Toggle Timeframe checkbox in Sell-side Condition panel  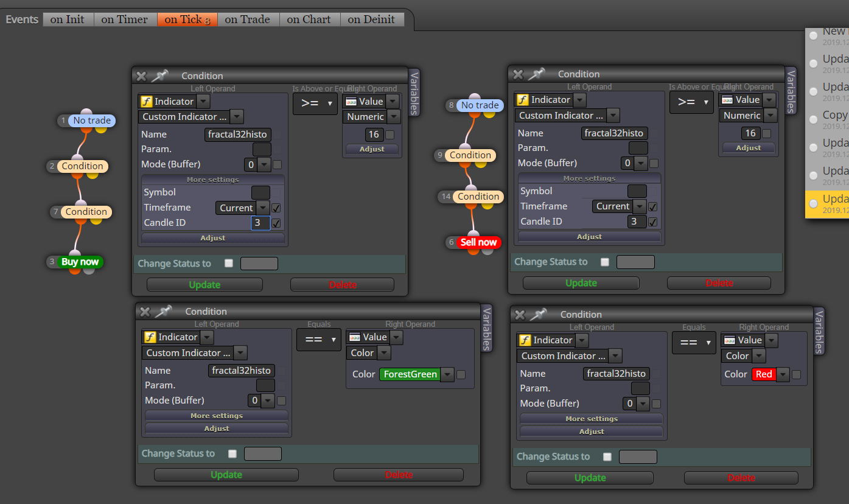(x=653, y=207)
